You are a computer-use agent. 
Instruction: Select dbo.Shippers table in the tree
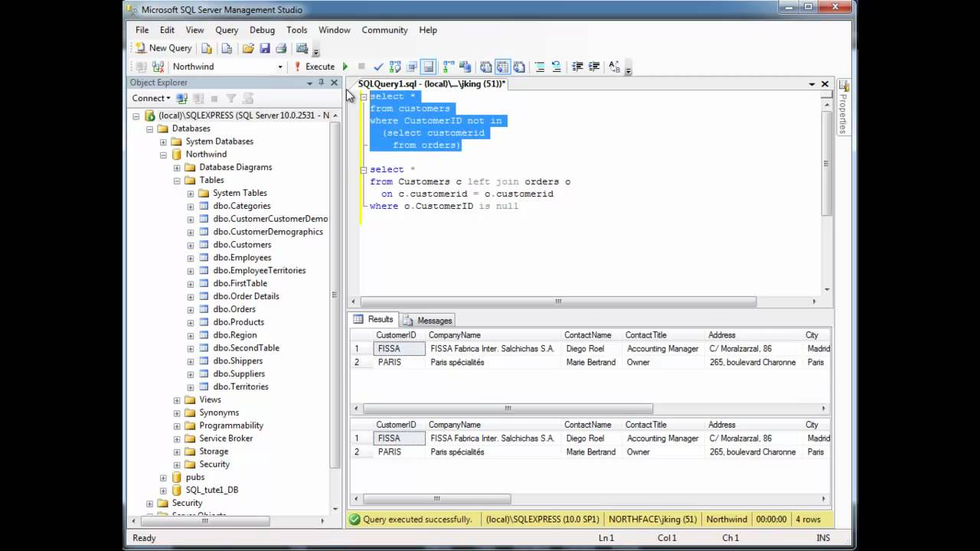click(237, 361)
